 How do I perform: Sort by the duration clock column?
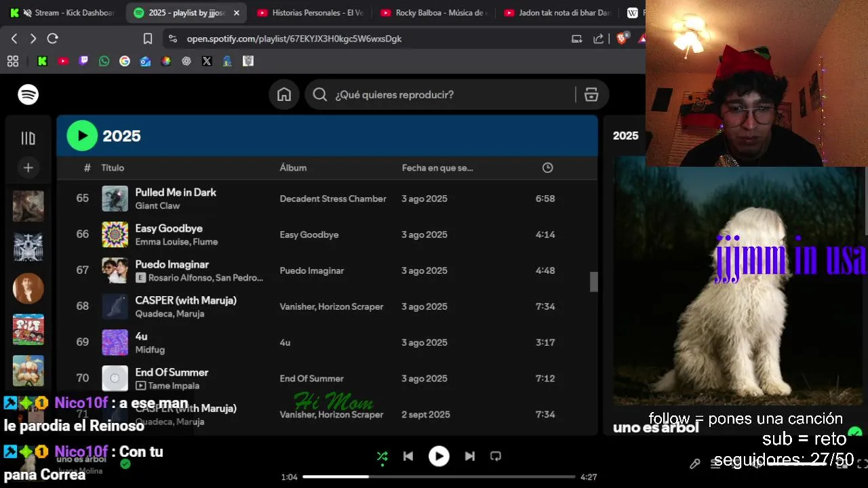point(547,167)
